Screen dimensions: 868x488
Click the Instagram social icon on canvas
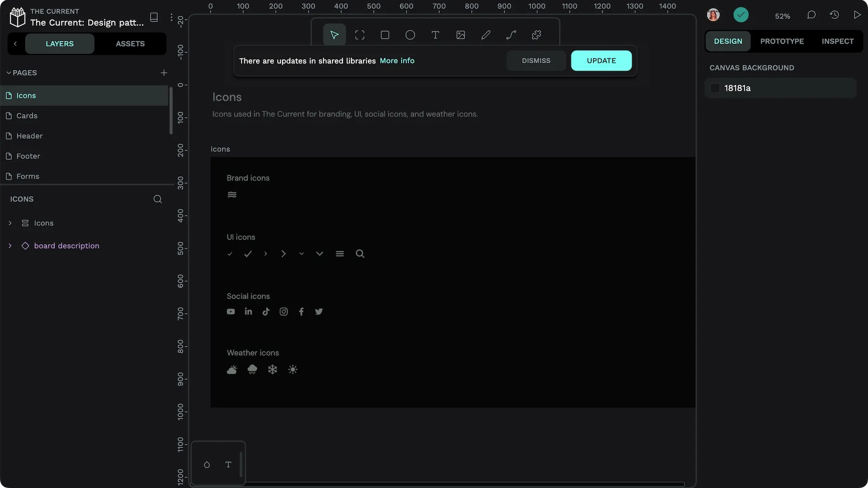284,311
